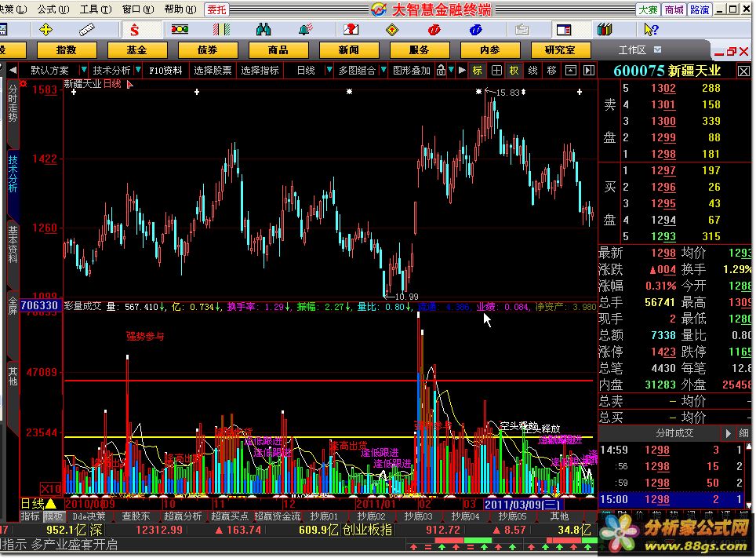Click the alarm bell alert icon
The width and height of the screenshot is (756, 558).
click(306, 30)
